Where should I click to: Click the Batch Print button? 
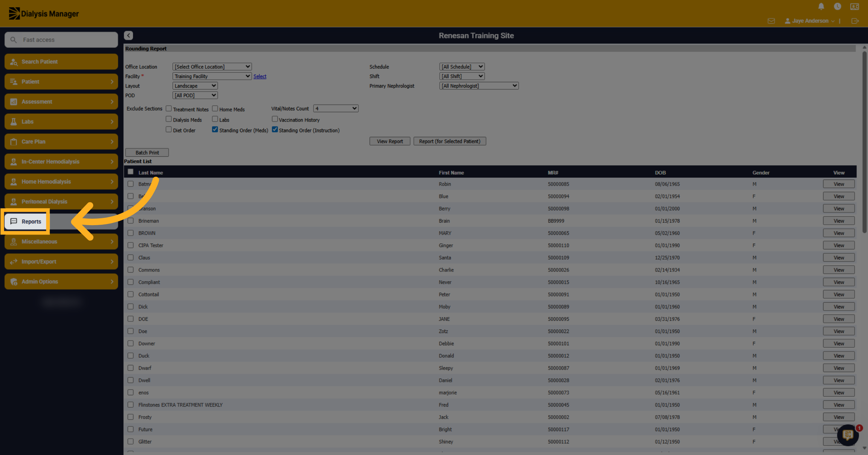coord(147,153)
